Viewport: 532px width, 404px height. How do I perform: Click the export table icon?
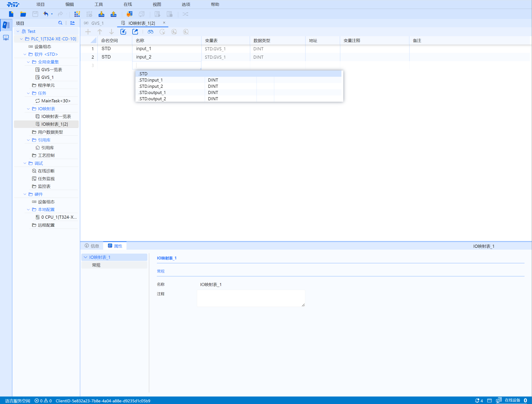(x=135, y=32)
